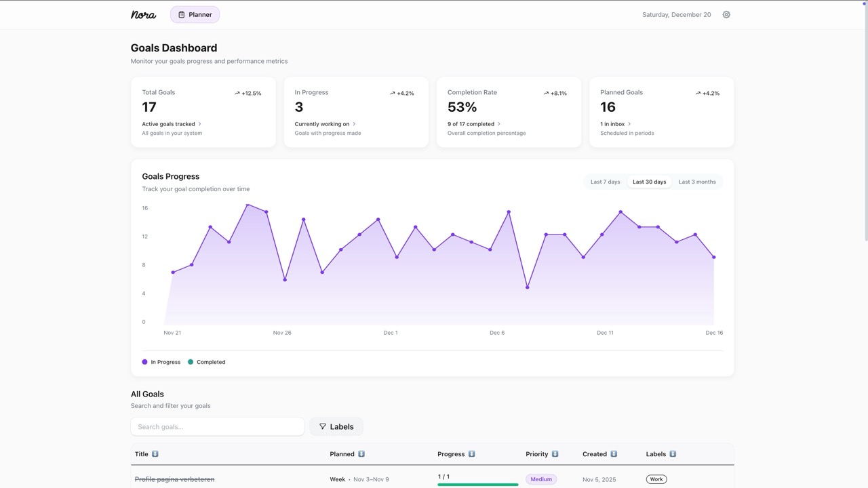Toggle the In Progress legend series
This screenshot has height=488, width=868.
click(161, 362)
